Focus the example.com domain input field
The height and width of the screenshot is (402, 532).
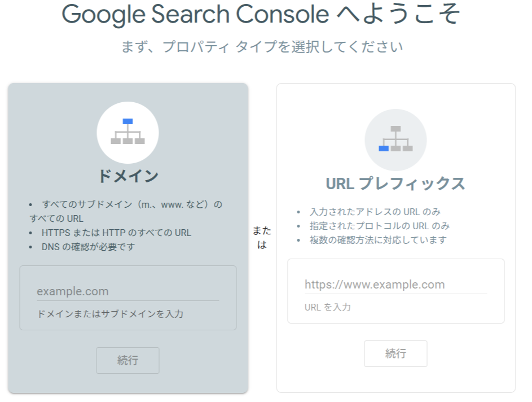pyautogui.click(x=127, y=291)
